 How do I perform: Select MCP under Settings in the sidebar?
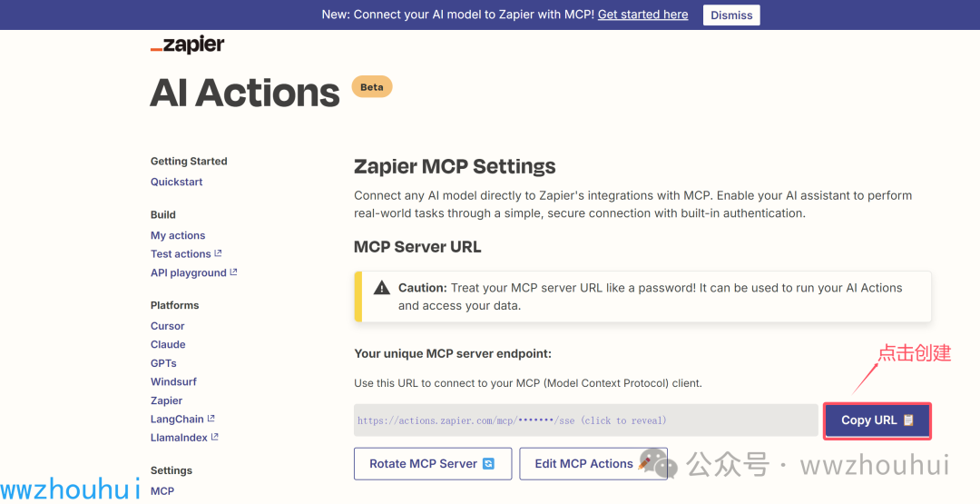pos(162,491)
